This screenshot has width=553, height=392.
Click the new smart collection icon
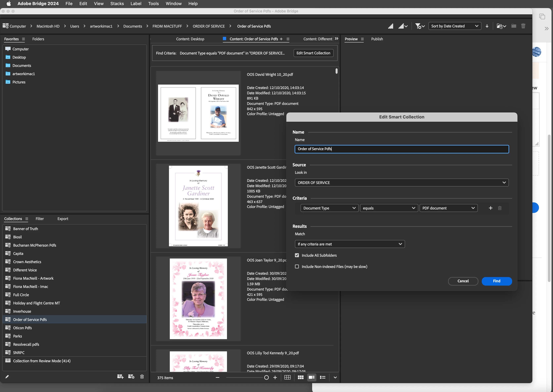pos(131,376)
